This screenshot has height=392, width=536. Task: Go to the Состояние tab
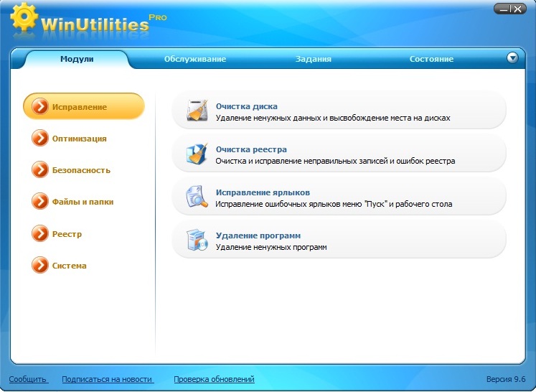tap(431, 59)
